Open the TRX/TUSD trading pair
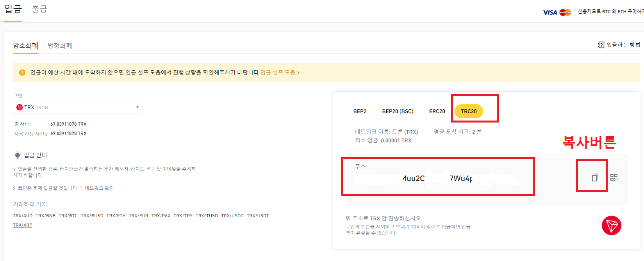Viewport: 644px width, 261px height. click(207, 216)
